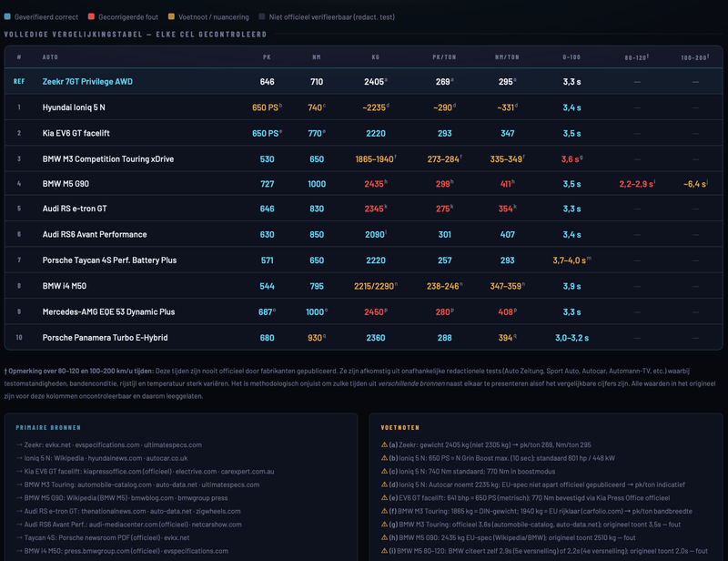Click the 2345 weight for Audi RS e-tron GT
The width and height of the screenshot is (728, 561).
[x=375, y=209]
